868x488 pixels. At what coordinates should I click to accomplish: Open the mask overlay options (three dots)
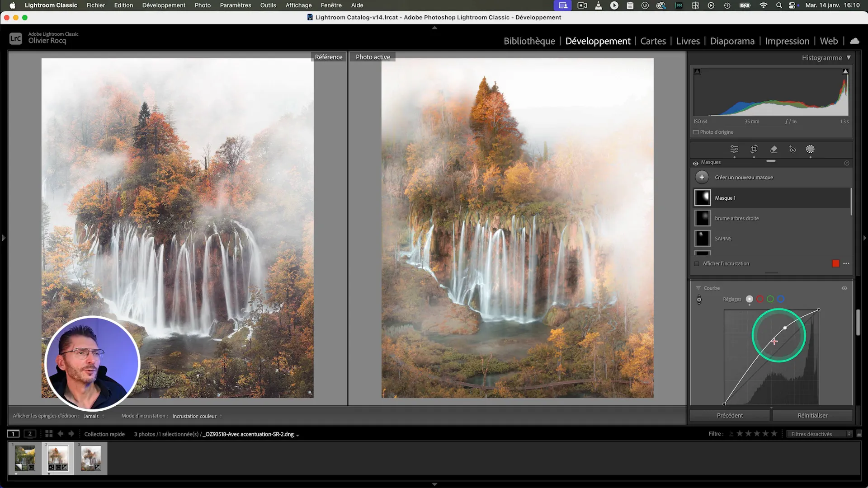(x=846, y=263)
